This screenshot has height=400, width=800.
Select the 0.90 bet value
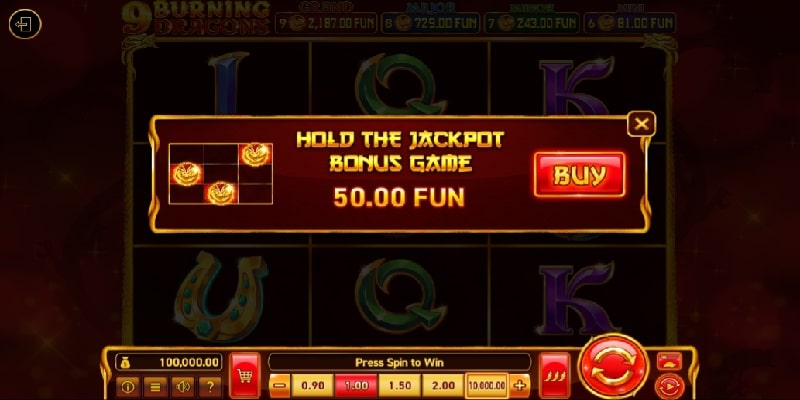(x=313, y=386)
